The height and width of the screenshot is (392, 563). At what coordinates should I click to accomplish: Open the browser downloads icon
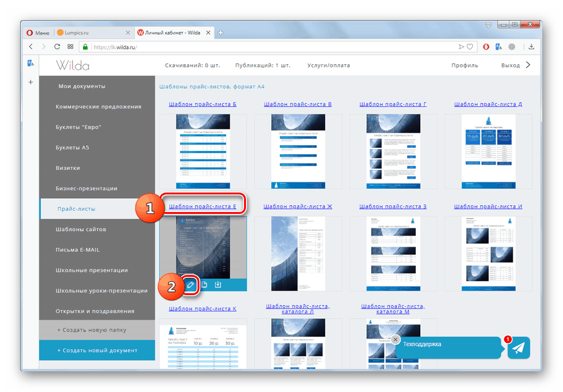pos(532,47)
